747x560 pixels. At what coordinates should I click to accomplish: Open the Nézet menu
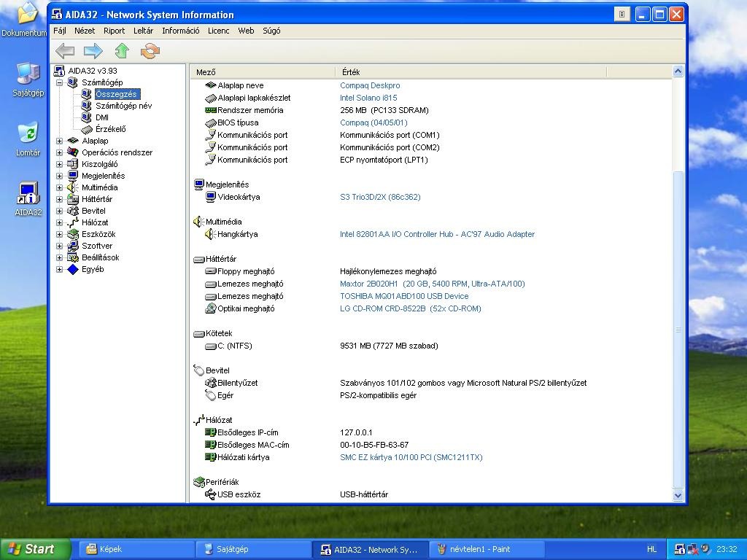(x=85, y=31)
